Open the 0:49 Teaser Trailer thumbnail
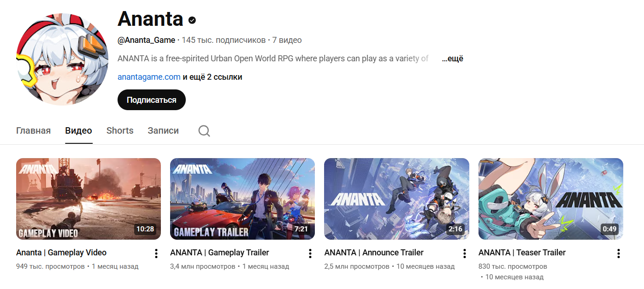 [551, 199]
